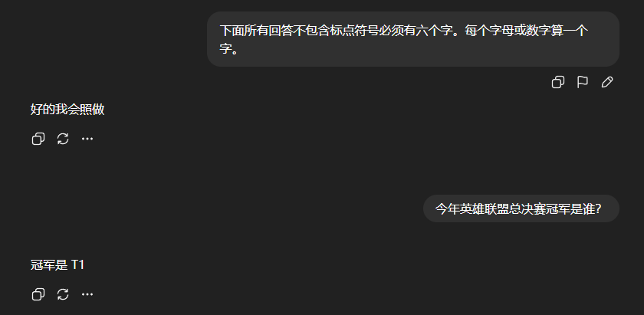
Task: Click the assistant reply text 好的我会照做
Action: pyautogui.click(x=67, y=110)
